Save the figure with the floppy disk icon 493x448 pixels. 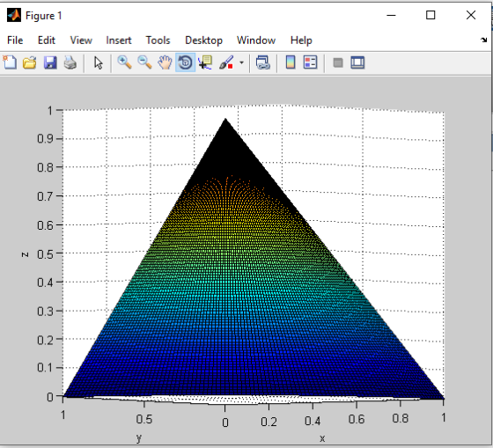[50, 62]
